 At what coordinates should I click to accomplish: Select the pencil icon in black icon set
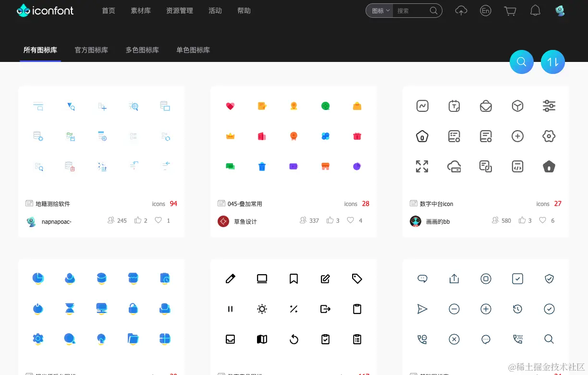point(230,278)
